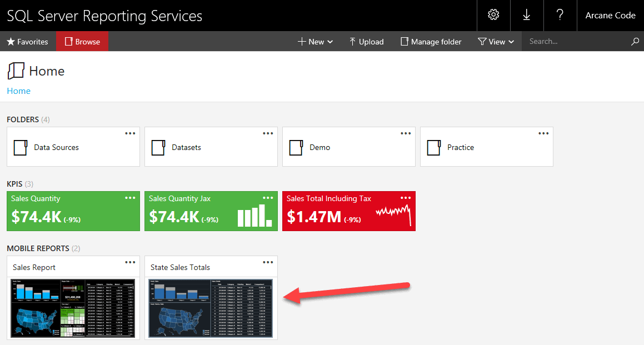
Task: Open ellipsis menu on Sales Total Including Tax
Action: 406,198
